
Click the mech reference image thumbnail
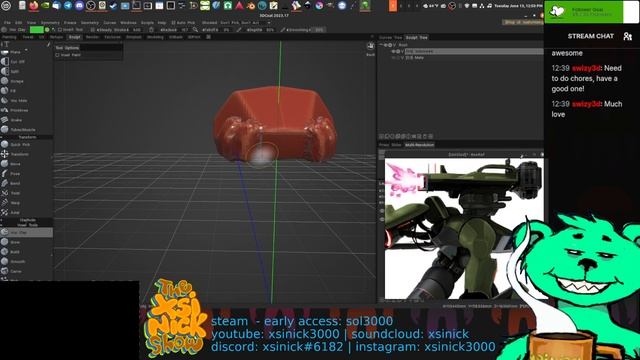(464, 229)
